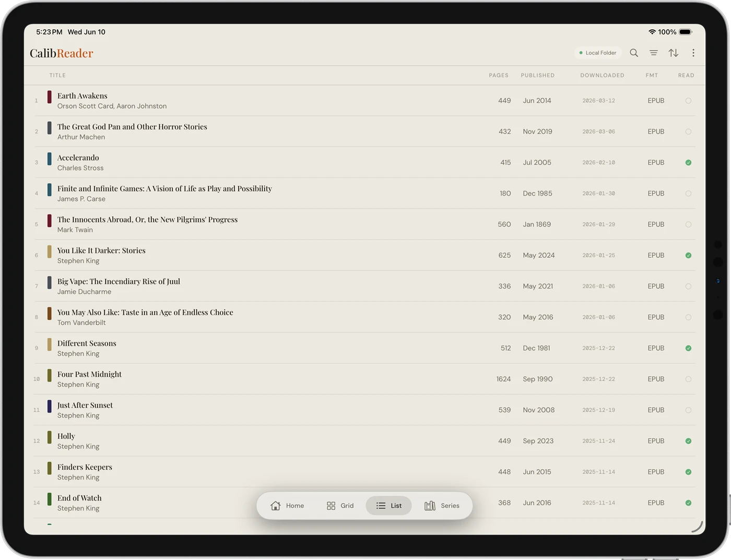Screen dimensions: 731x560
Task: Open the search magnifier icon
Action: (634, 53)
